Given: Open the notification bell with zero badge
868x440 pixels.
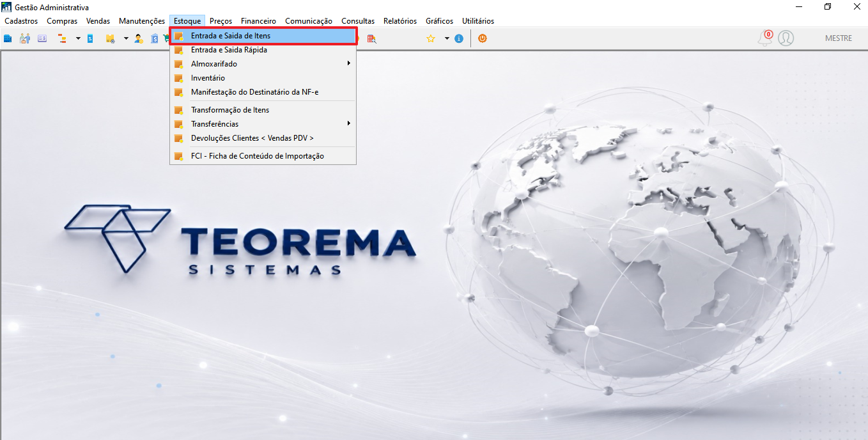Looking at the screenshot, I should tap(765, 38).
